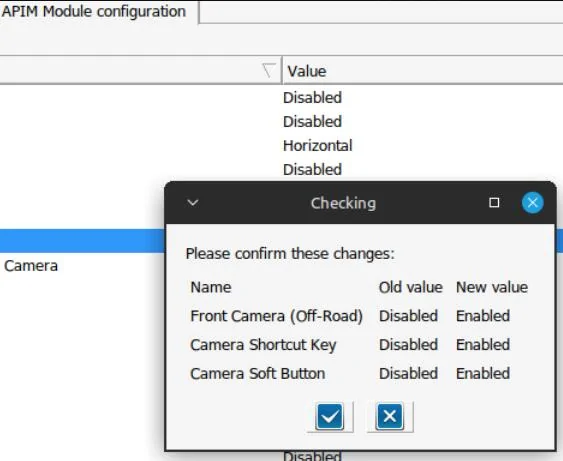Select the Horizontal value cell

point(318,146)
